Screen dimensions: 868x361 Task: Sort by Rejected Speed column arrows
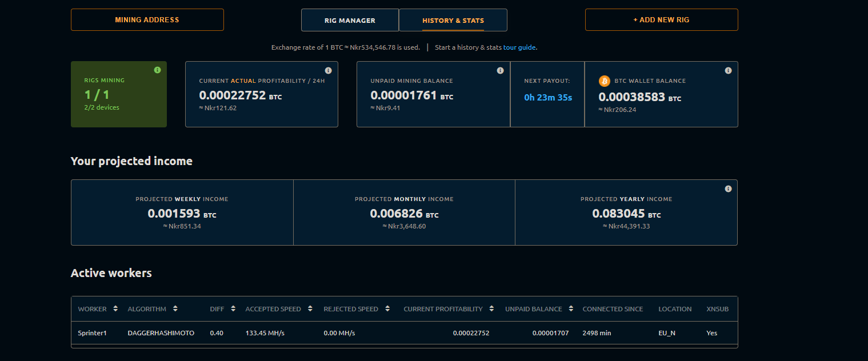click(x=387, y=309)
